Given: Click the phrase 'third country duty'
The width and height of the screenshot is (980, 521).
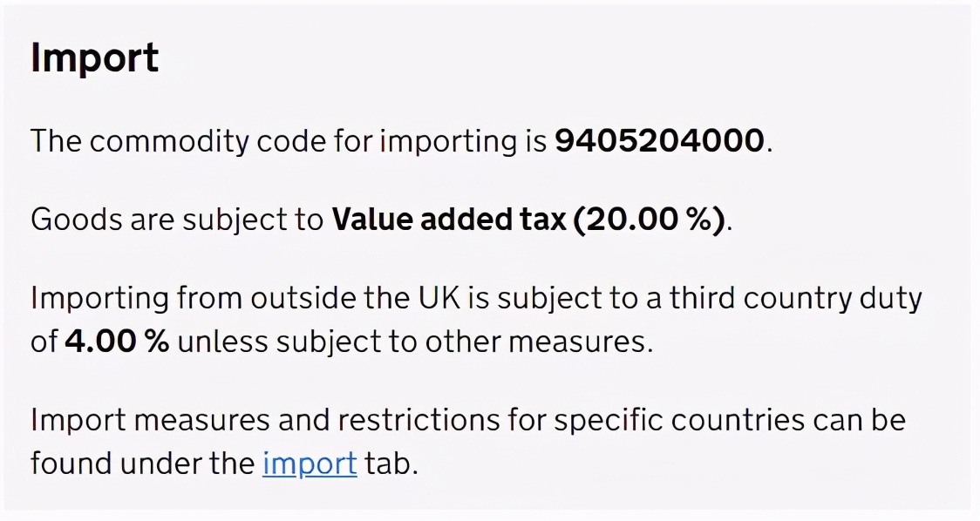Looking at the screenshot, I should (796, 298).
